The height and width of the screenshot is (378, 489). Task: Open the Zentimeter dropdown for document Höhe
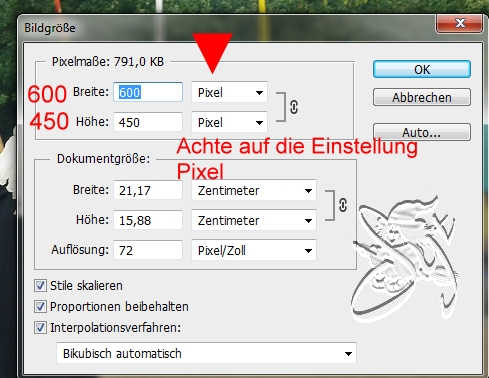(254, 220)
